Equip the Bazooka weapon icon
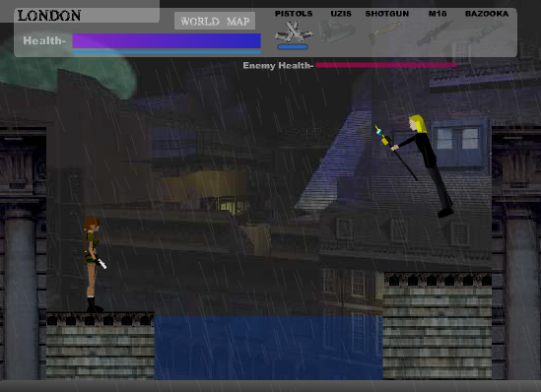 coord(486,33)
